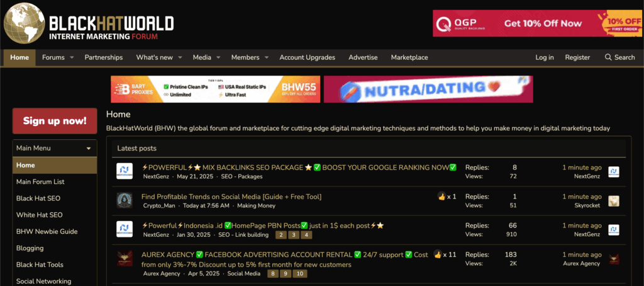The image size is (644, 286).
Task: Collapse the Main Menu sidebar dropdown
Action: [x=88, y=149]
